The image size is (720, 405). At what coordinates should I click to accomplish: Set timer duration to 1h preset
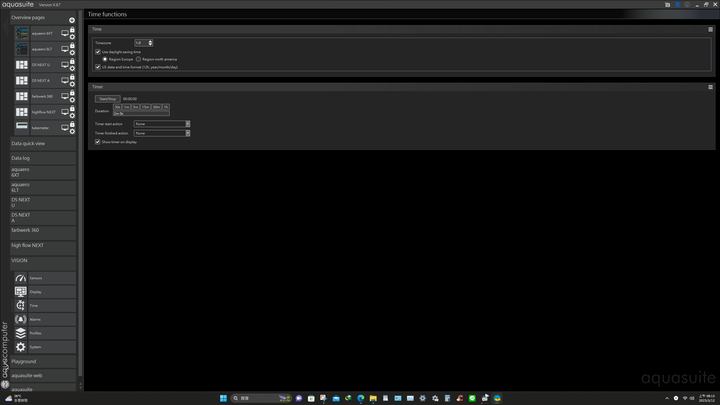[x=166, y=107]
